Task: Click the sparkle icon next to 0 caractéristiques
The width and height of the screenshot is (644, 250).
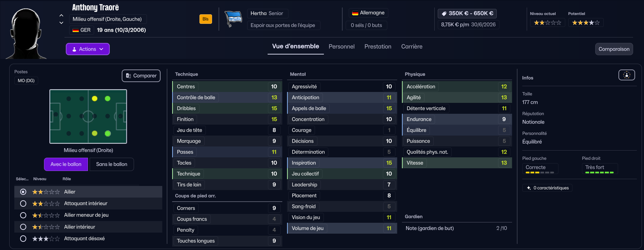Action: click(529, 188)
